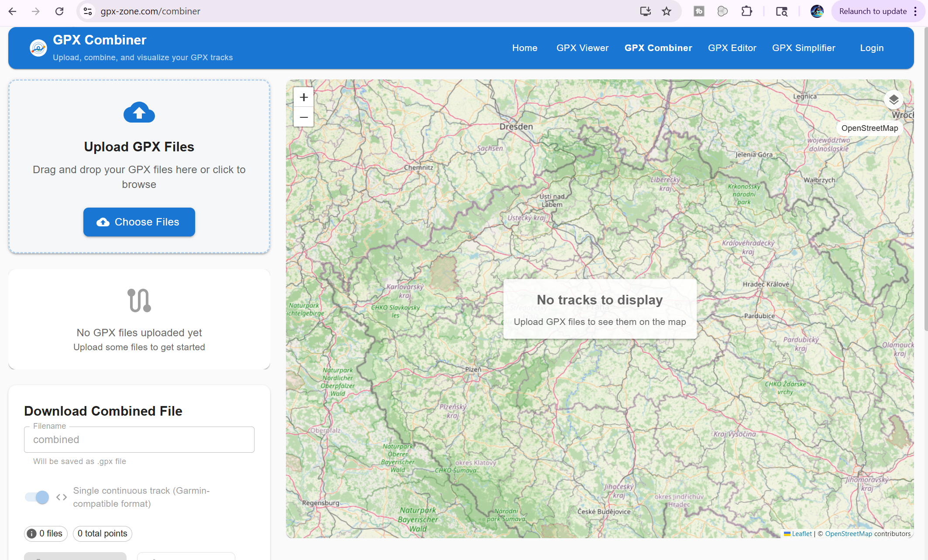The height and width of the screenshot is (560, 928).
Task: Reload the current page
Action: [59, 11]
